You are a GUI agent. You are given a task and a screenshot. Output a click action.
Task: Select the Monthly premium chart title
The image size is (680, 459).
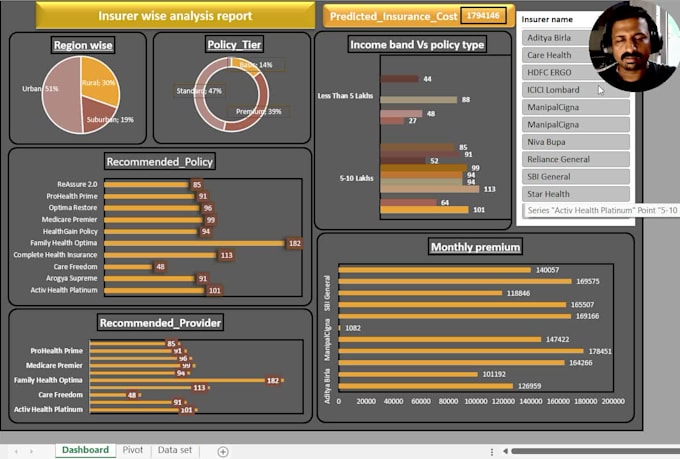click(475, 247)
